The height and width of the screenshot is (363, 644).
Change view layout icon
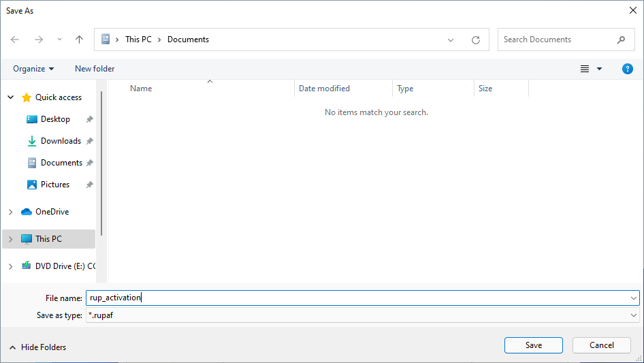[585, 69]
